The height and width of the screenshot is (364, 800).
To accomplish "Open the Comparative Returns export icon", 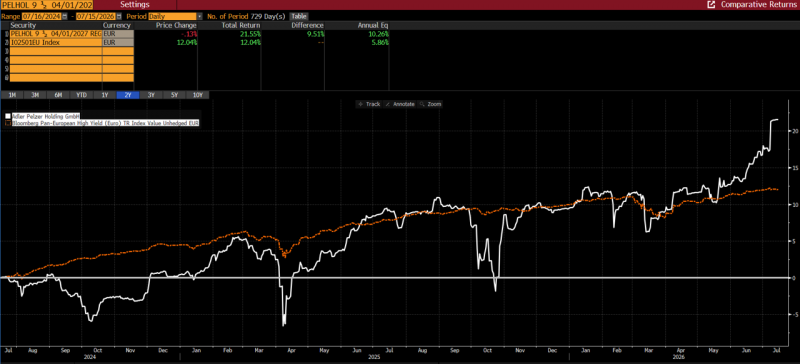I will click(x=711, y=5).
